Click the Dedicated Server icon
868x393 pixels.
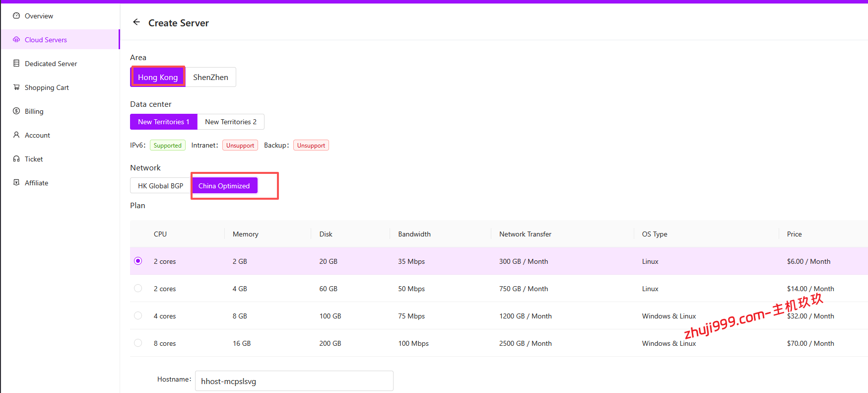click(x=16, y=64)
